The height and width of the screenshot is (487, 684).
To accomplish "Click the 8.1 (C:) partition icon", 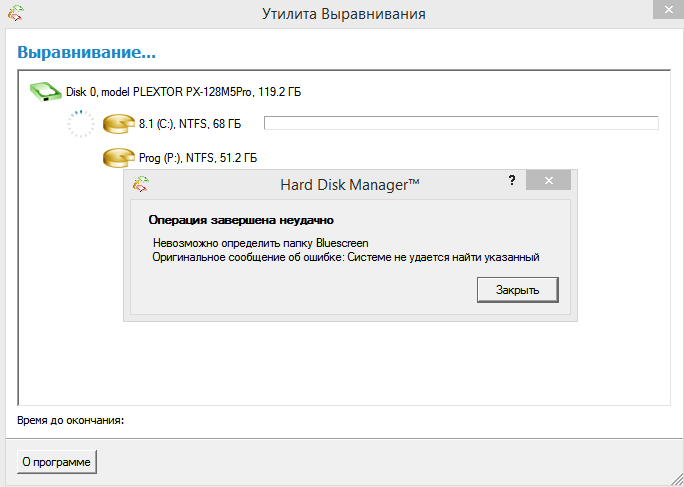I will point(118,124).
